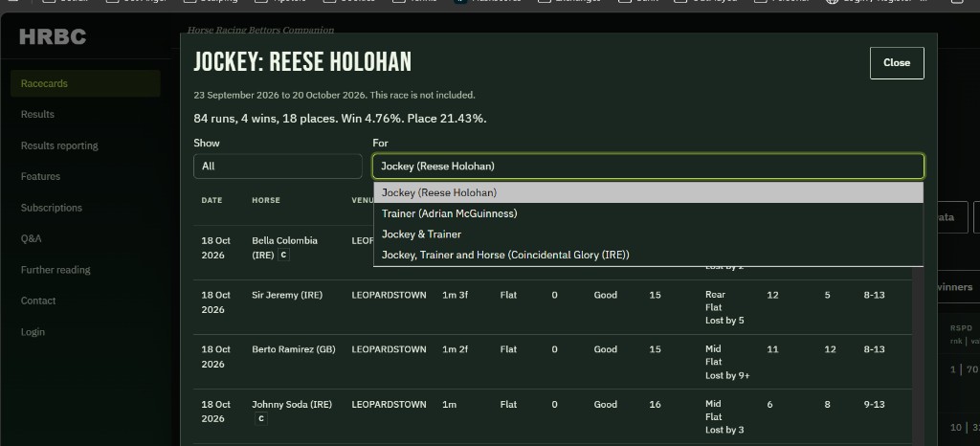Click the DATE column header

[212, 200]
